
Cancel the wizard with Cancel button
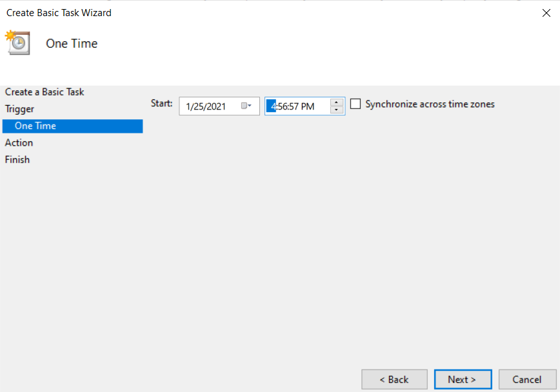(528, 379)
